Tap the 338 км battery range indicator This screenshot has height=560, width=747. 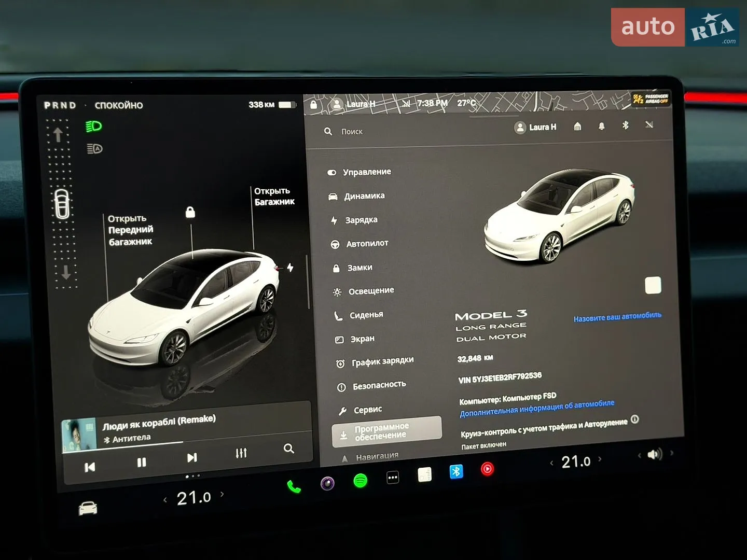(272, 105)
